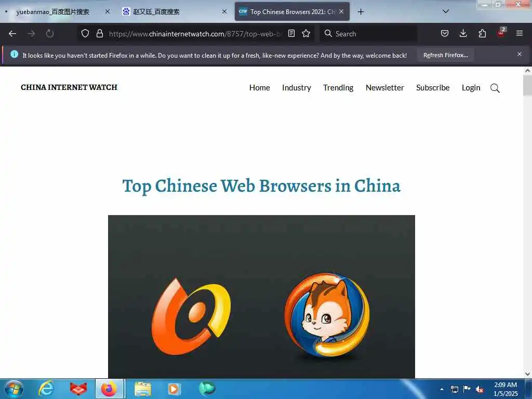Click the address bar URL field
This screenshot has height=399, width=532.
point(195,34)
